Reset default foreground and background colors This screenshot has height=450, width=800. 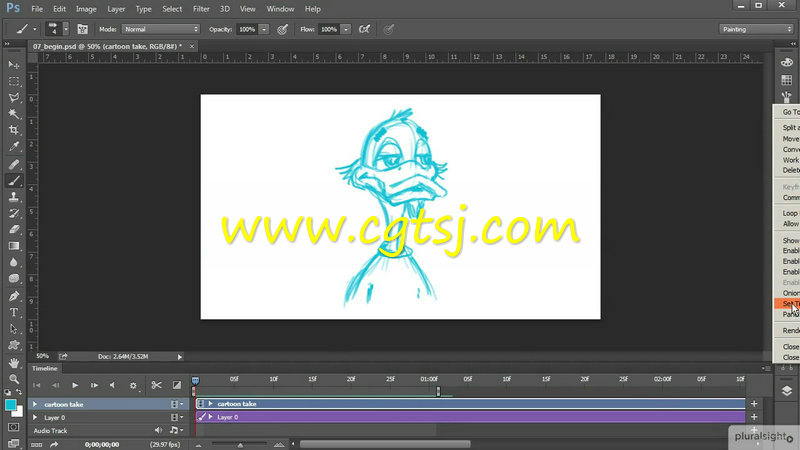click(7, 392)
